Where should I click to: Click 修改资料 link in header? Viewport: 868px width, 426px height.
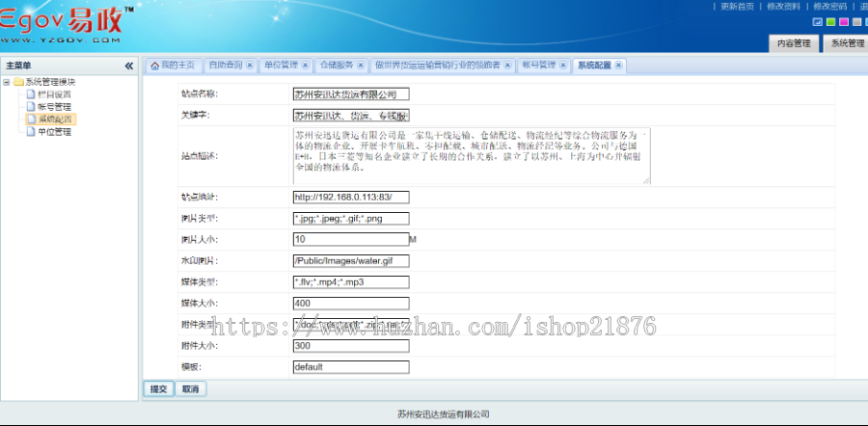point(783,7)
